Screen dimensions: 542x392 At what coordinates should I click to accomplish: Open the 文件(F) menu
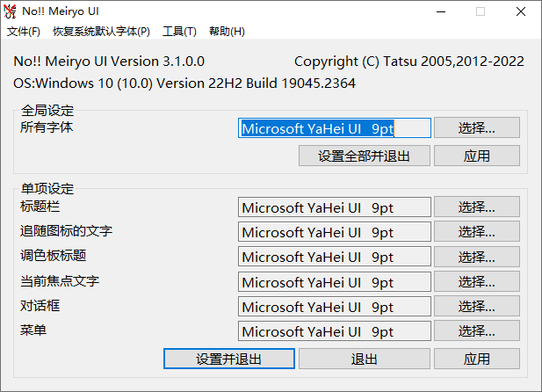pos(24,32)
